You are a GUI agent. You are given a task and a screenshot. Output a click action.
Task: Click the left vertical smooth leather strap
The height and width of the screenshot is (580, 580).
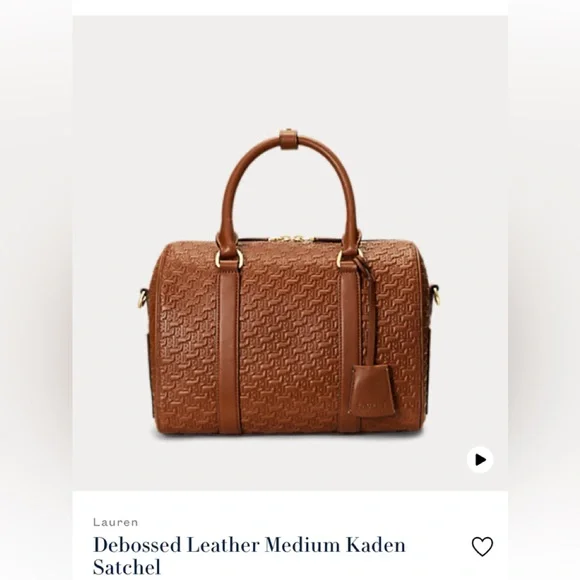pyautogui.click(x=228, y=347)
